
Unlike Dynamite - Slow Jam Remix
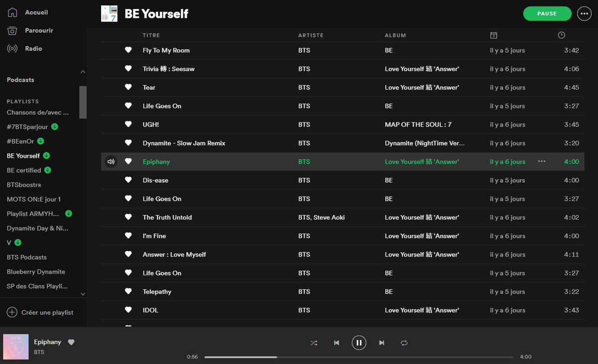coord(128,143)
